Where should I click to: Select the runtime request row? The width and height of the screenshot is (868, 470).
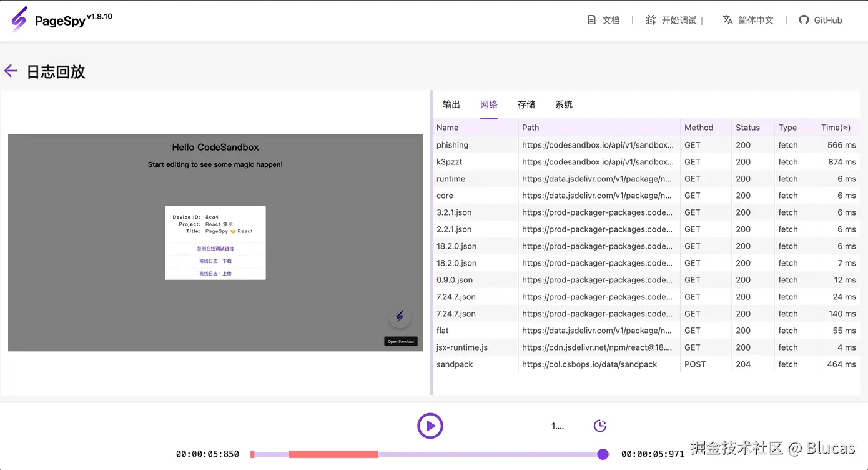646,179
